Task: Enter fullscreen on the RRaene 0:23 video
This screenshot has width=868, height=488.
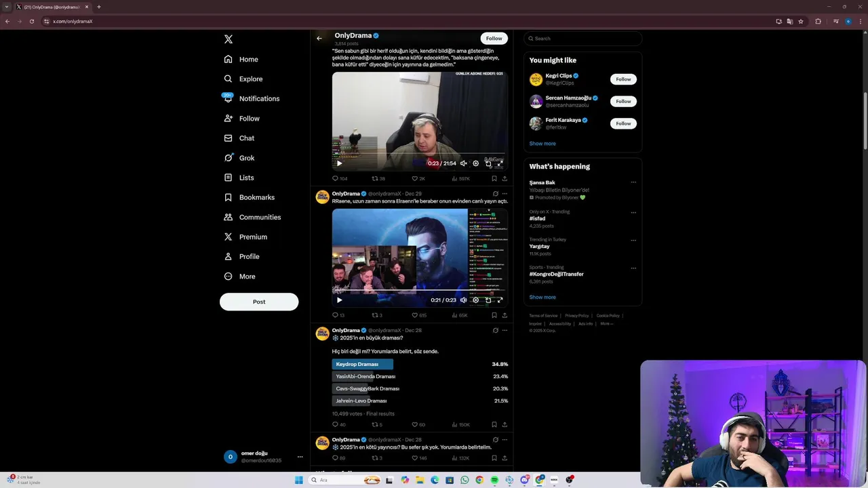Action: (x=500, y=300)
